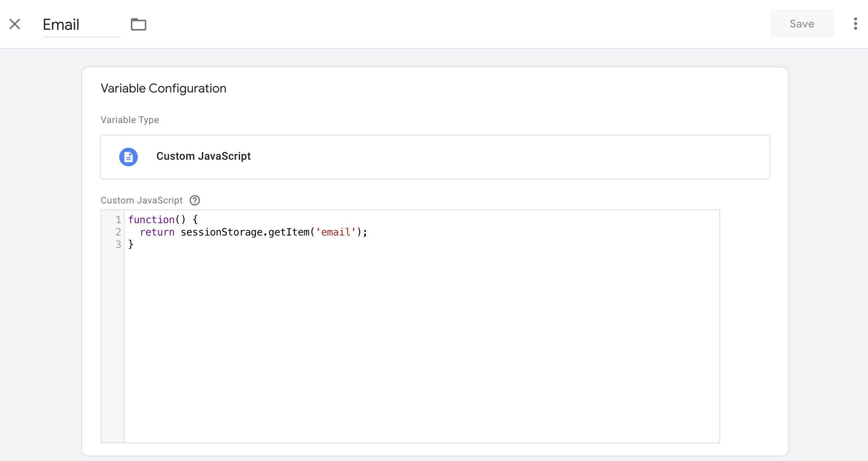The height and width of the screenshot is (461, 868).
Task: Click the getItem method in the code
Action: [288, 232]
